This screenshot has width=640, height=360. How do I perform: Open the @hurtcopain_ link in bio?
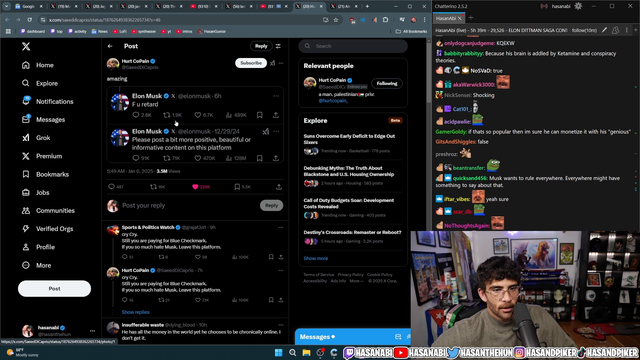pos(333,100)
